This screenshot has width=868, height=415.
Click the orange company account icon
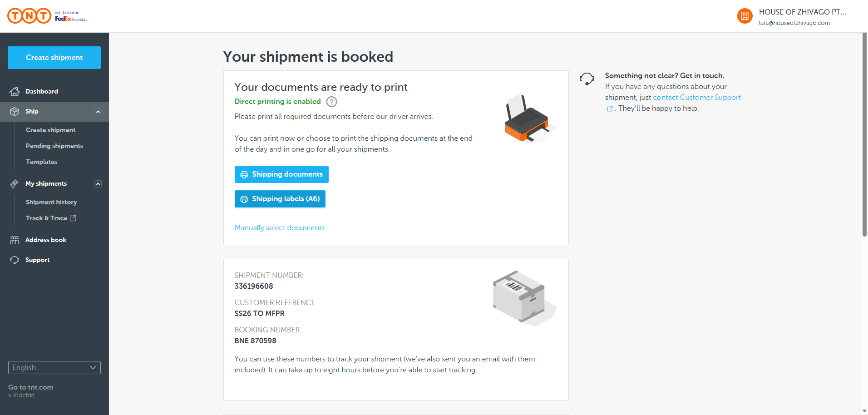(745, 16)
